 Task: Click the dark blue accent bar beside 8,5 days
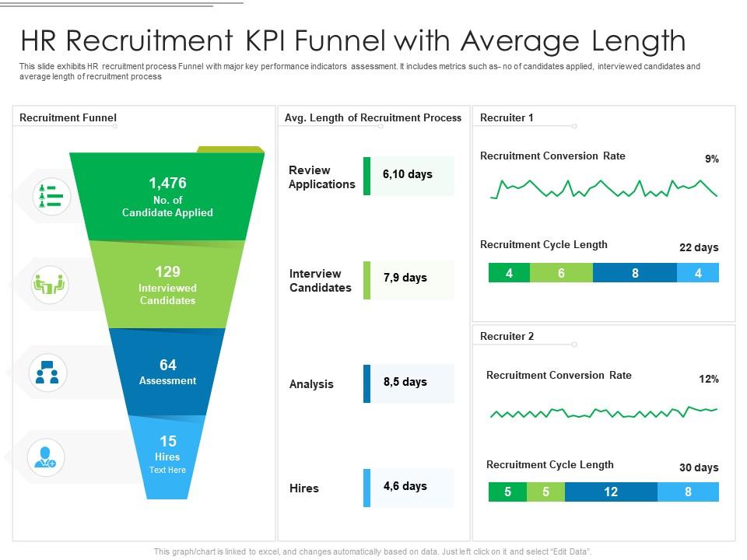pos(366,383)
